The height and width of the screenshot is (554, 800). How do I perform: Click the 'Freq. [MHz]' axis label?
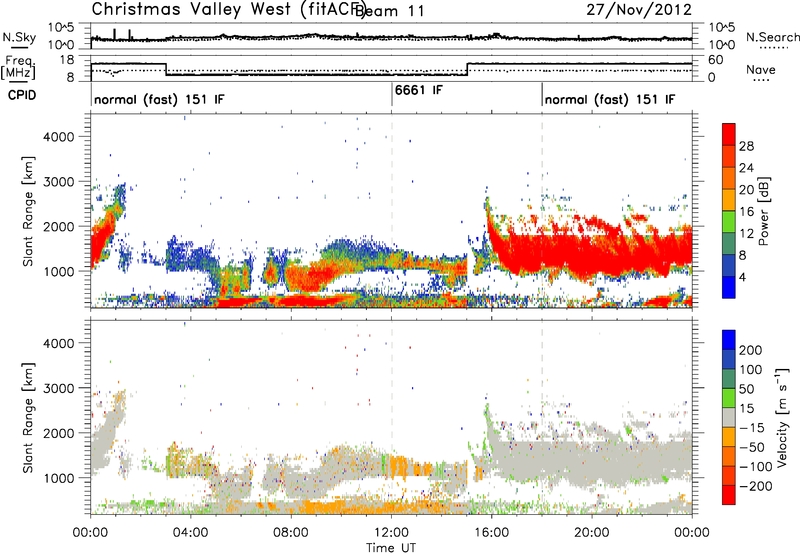click(19, 68)
